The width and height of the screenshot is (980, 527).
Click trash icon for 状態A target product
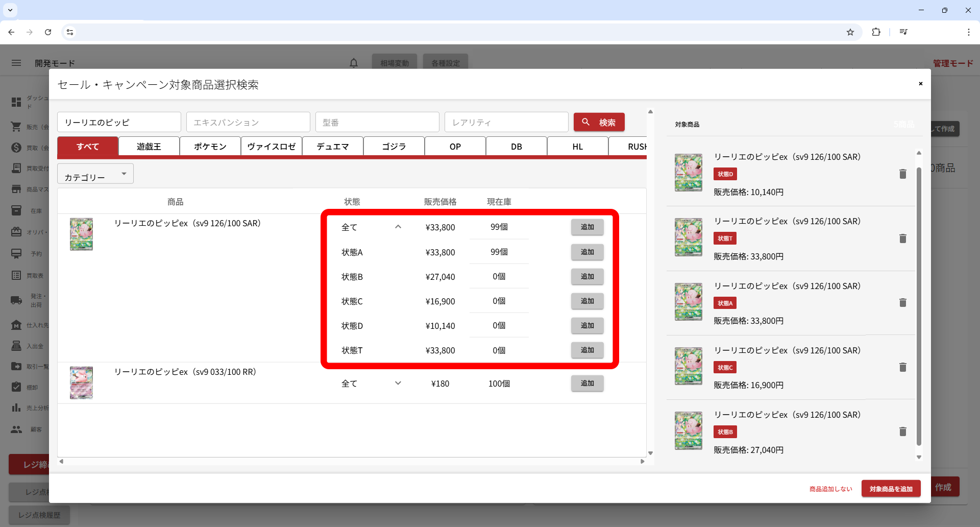coord(902,303)
